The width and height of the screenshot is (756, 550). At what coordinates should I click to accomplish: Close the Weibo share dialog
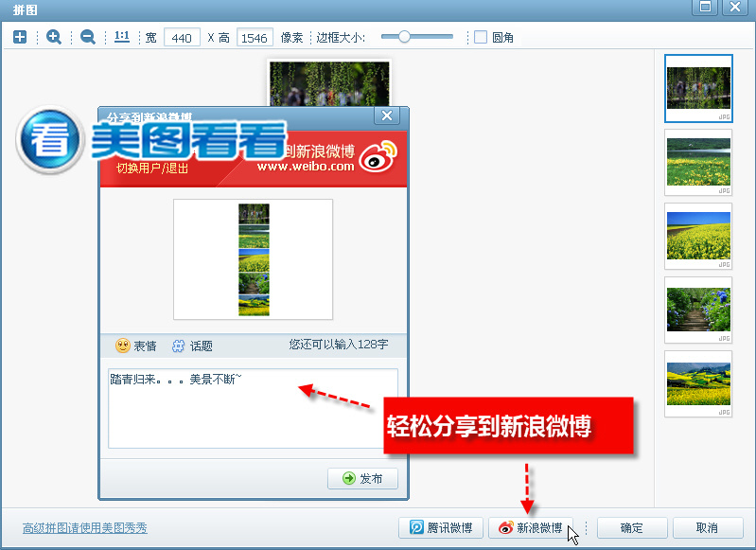[x=387, y=115]
